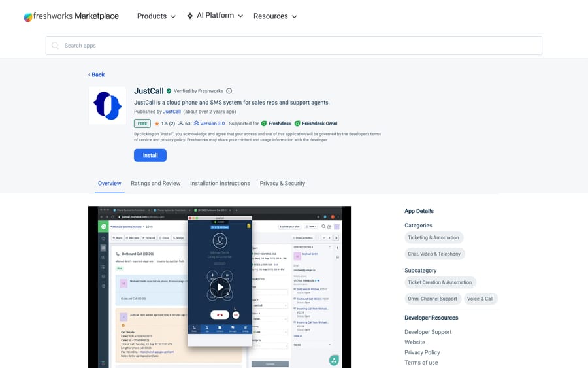Click the App Details heading

(419, 211)
